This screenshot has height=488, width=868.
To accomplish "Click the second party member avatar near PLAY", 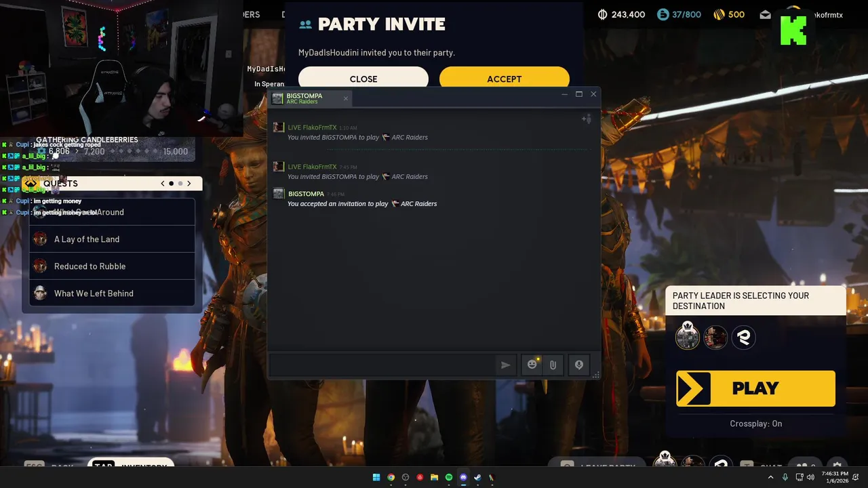I will (715, 337).
